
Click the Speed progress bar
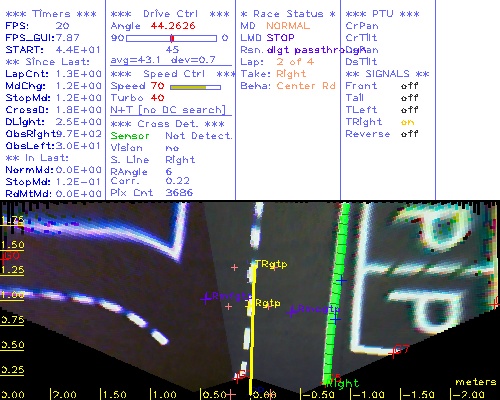195,87
